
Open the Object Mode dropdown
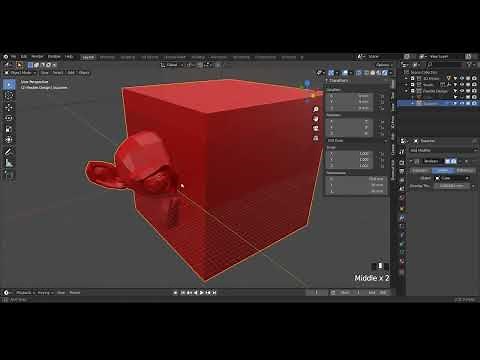20,73
